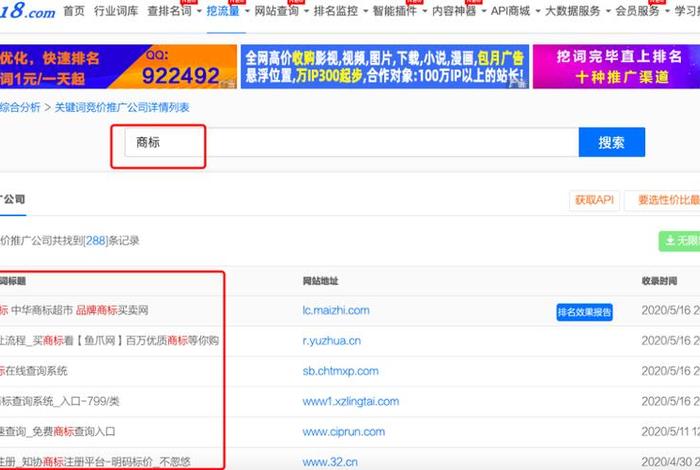Open the www.ciprun.com link
This screenshot has height=470, width=700.
[x=344, y=432]
